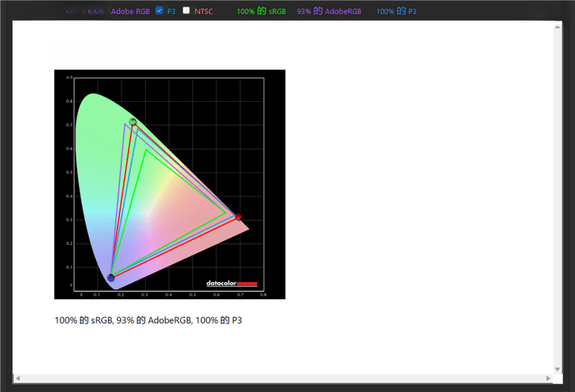Click the horizontal scrollbar left arrow
This screenshot has height=392, width=575.
[x=17, y=378]
